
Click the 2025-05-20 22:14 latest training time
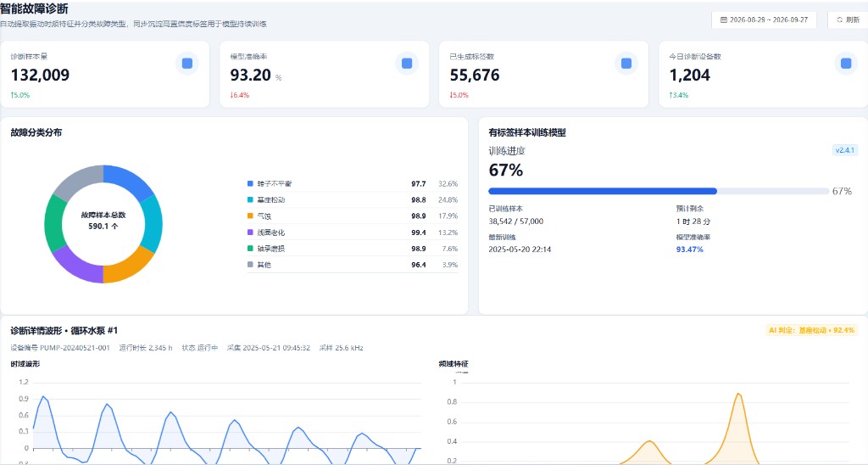coord(520,249)
